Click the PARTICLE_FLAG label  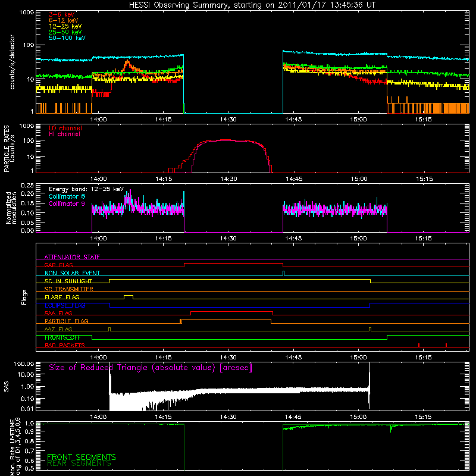[x=67, y=321]
